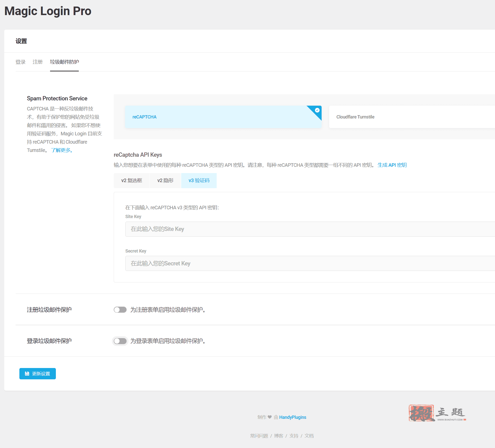
Task: Switch to the v2 复选框 key tab
Action: coord(132,181)
